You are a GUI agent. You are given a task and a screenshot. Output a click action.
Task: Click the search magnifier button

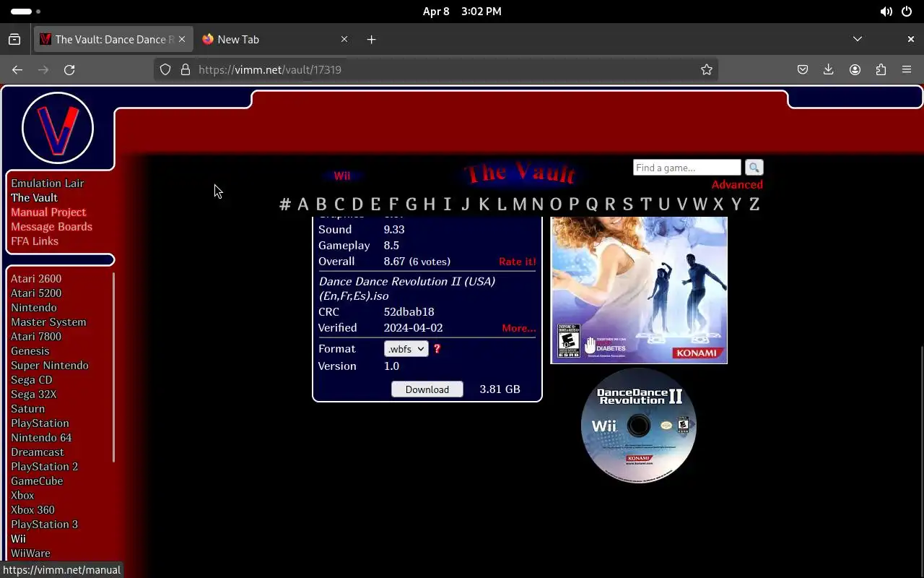(754, 168)
